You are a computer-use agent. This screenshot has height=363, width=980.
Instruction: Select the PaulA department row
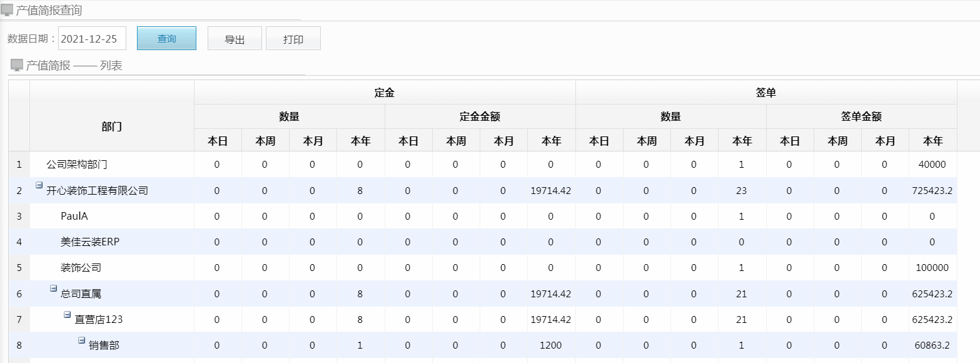pyautogui.click(x=74, y=217)
